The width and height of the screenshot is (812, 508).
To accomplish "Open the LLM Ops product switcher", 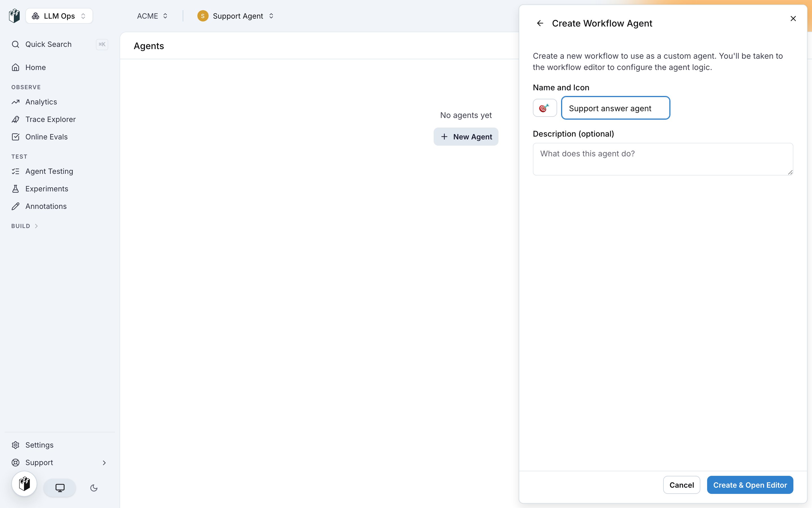I will click(59, 16).
